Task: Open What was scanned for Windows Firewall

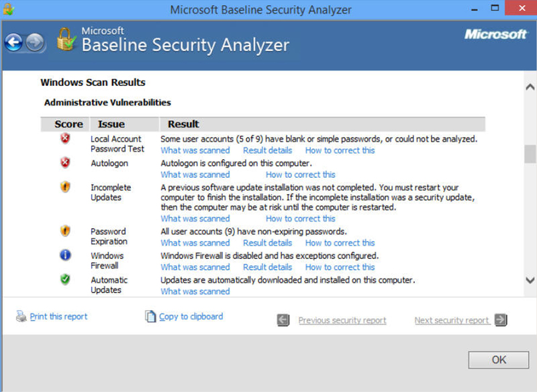Action: tap(195, 267)
